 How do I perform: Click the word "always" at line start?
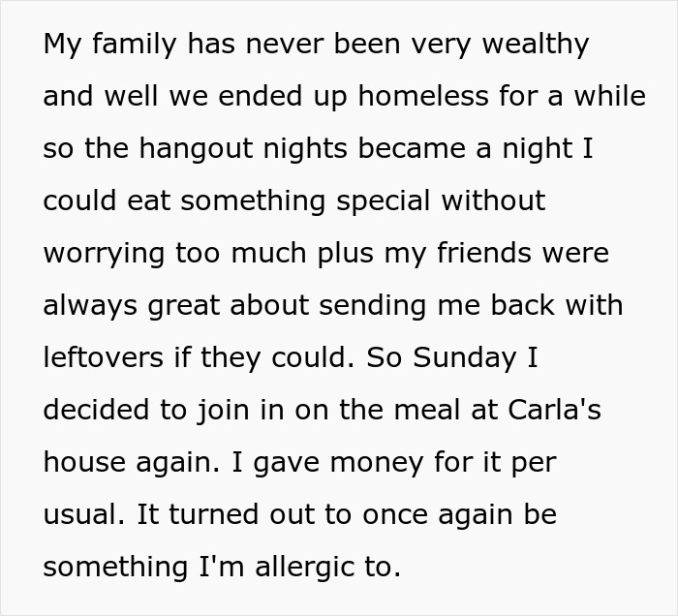click(90, 306)
